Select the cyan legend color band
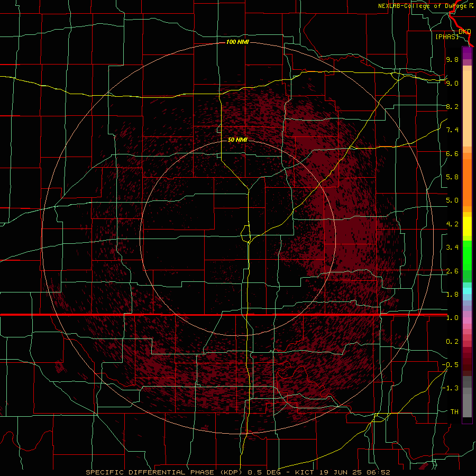The height and width of the screenshot is (476, 476). [x=467, y=291]
